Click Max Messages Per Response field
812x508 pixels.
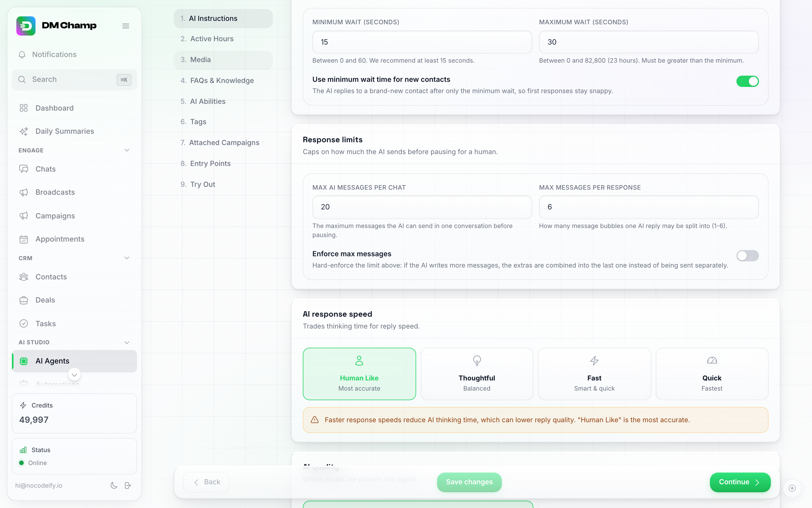[x=648, y=207]
